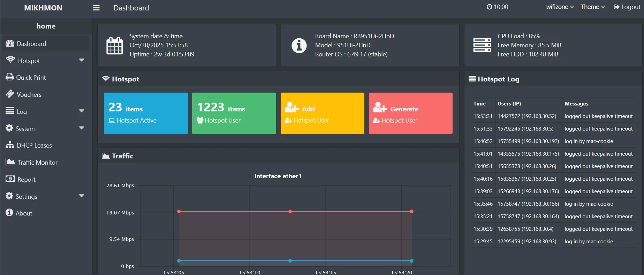Expand the Hotspot sidebar submenu arrow
Screen dimensions: 644x275
[x=82, y=60]
